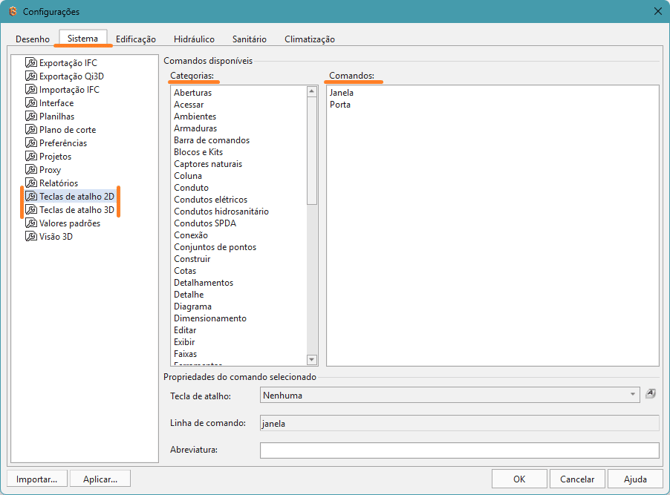Click the Proxy settings icon
The image size is (670, 495).
pos(31,169)
